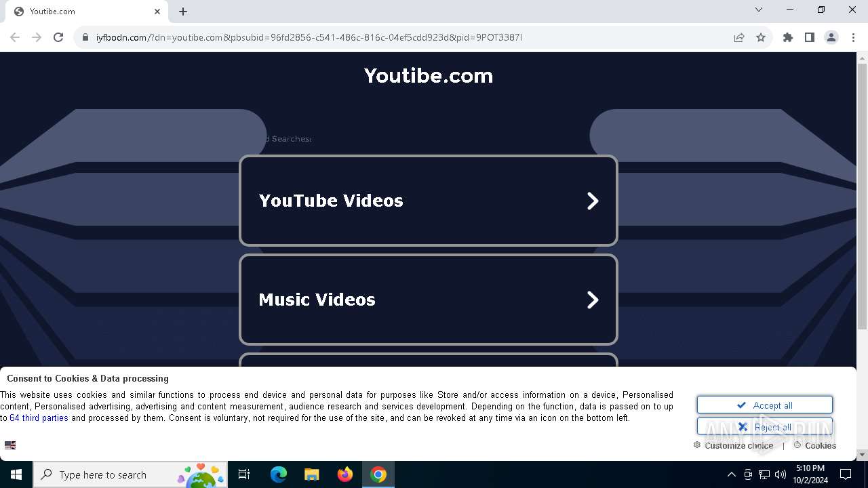
Task: Open Chrome three-dot menu
Action: 853,37
